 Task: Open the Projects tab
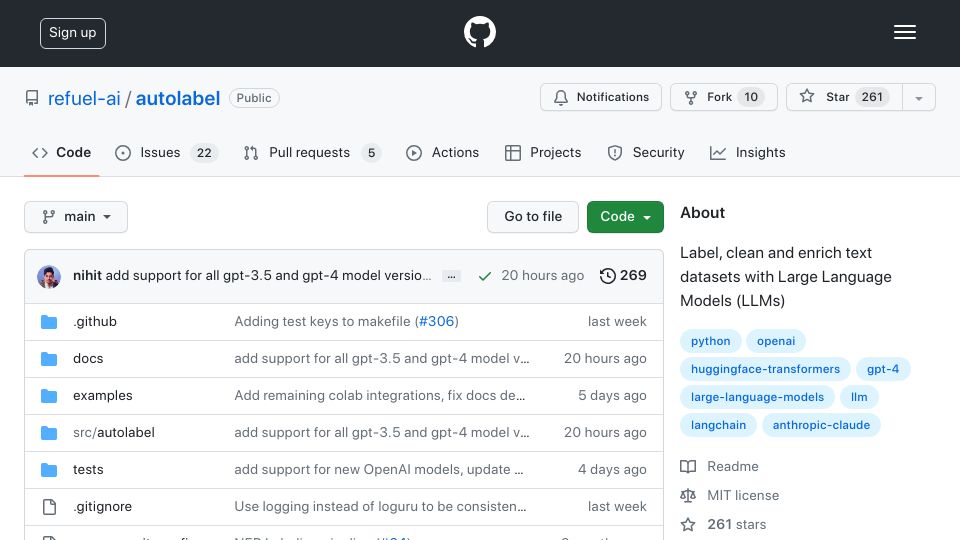tap(542, 152)
